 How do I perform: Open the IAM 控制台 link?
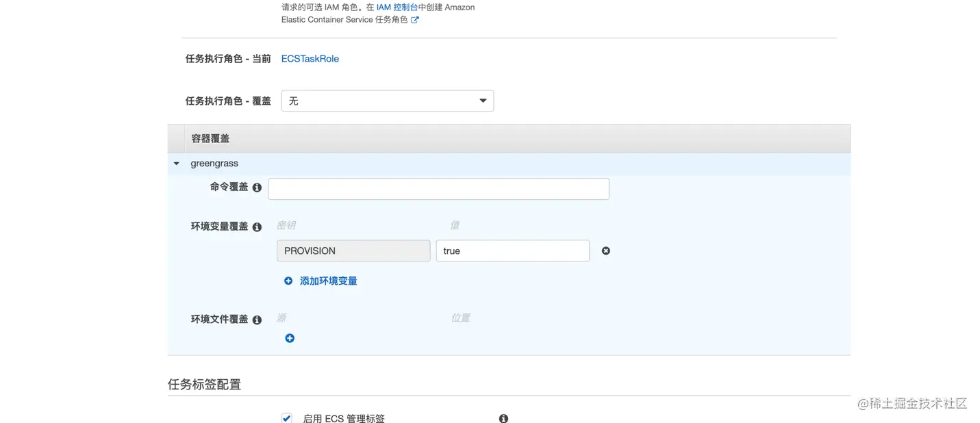click(x=397, y=8)
